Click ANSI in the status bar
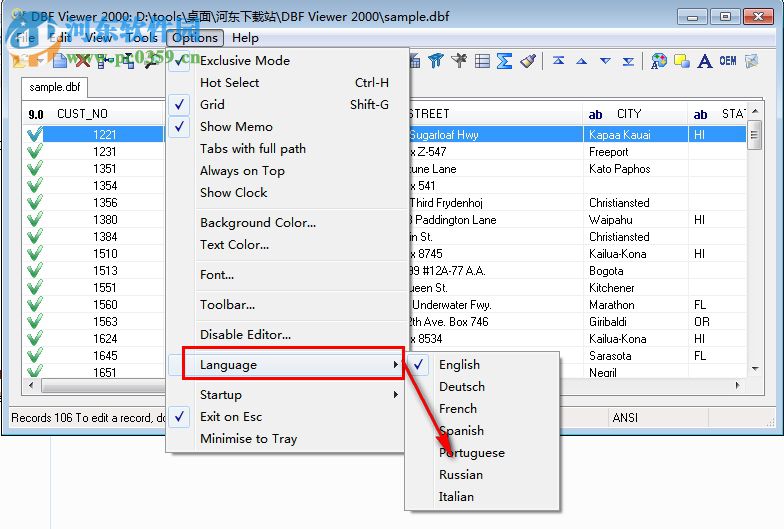Image resolution: width=784 pixels, height=529 pixels. pyautogui.click(x=625, y=418)
